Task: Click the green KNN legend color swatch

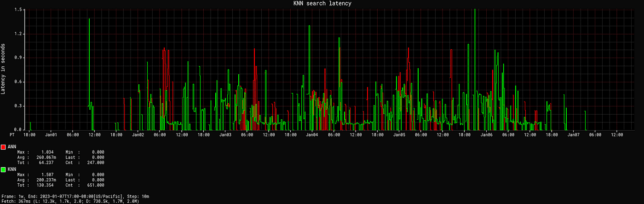Action: pyautogui.click(x=3, y=169)
